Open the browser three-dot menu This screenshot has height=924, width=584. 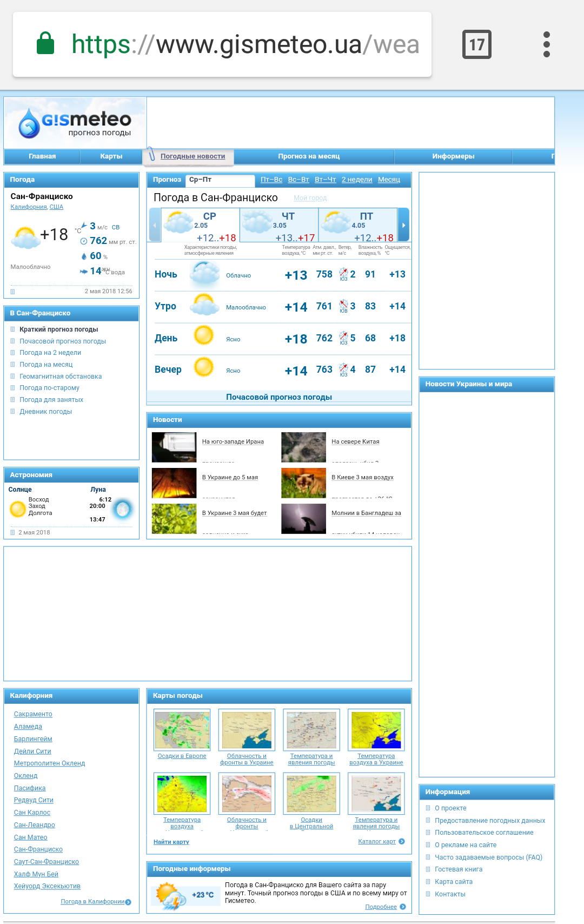[546, 44]
